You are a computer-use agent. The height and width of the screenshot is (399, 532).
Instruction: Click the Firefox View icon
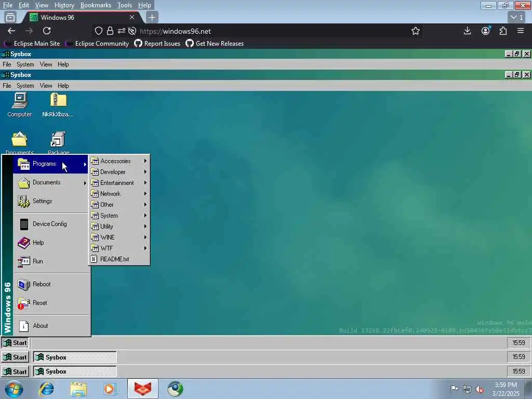tap(10, 17)
